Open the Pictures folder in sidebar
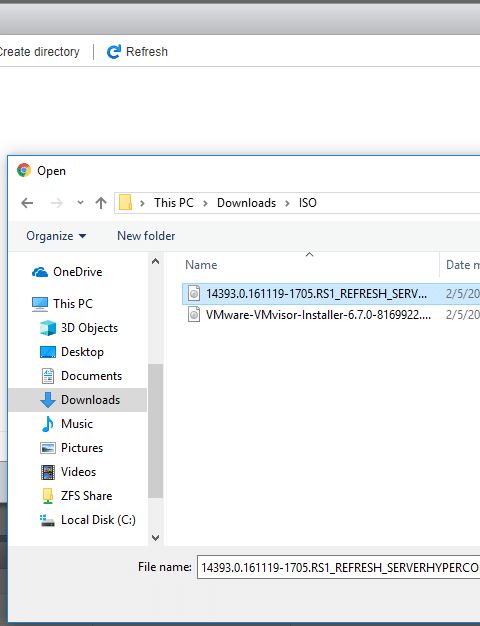Viewport: 480px width, 626px height. 82,448
